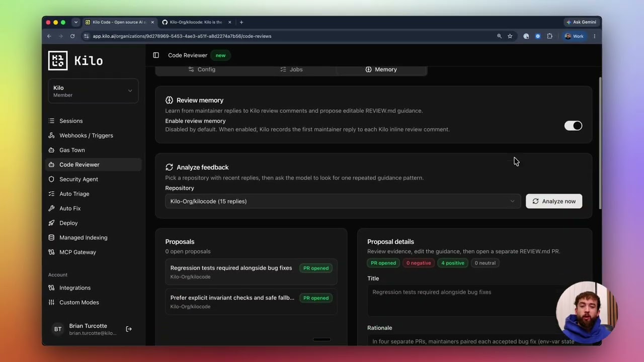Switch to the Jobs tab

[291, 69]
